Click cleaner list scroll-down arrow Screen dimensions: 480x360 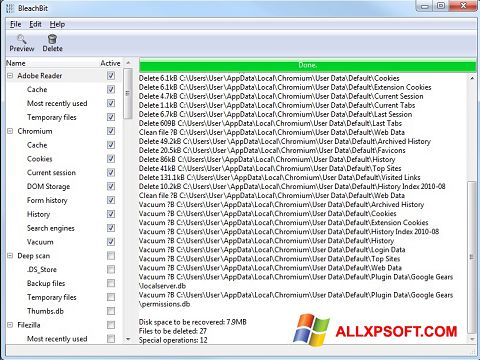[x=128, y=339]
